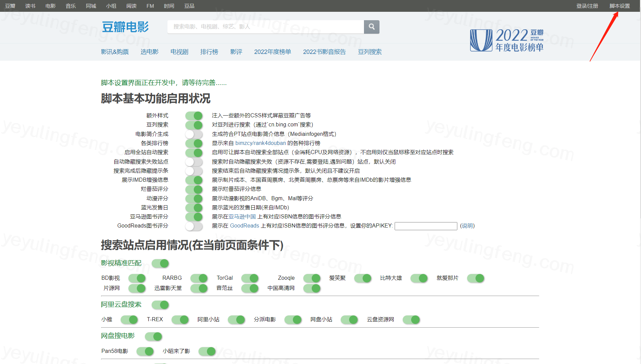Open the 影讯&购票 tab
The width and height of the screenshot is (641, 364).
click(115, 52)
